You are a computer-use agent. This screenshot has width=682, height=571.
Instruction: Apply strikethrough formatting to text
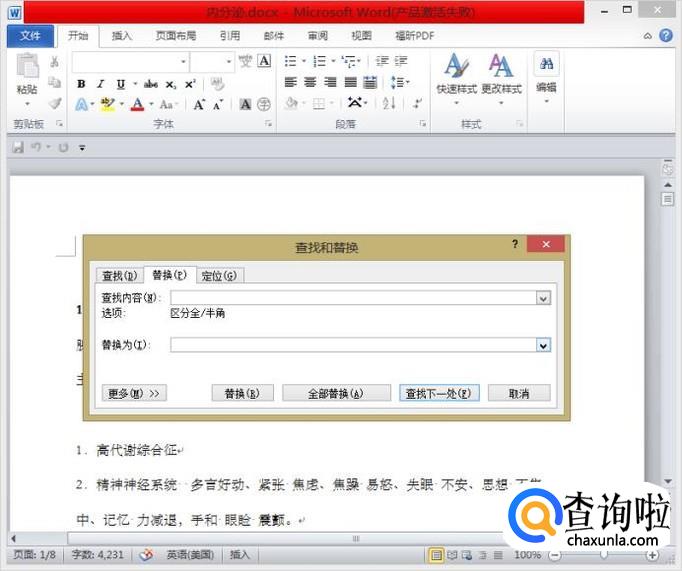click(150, 84)
